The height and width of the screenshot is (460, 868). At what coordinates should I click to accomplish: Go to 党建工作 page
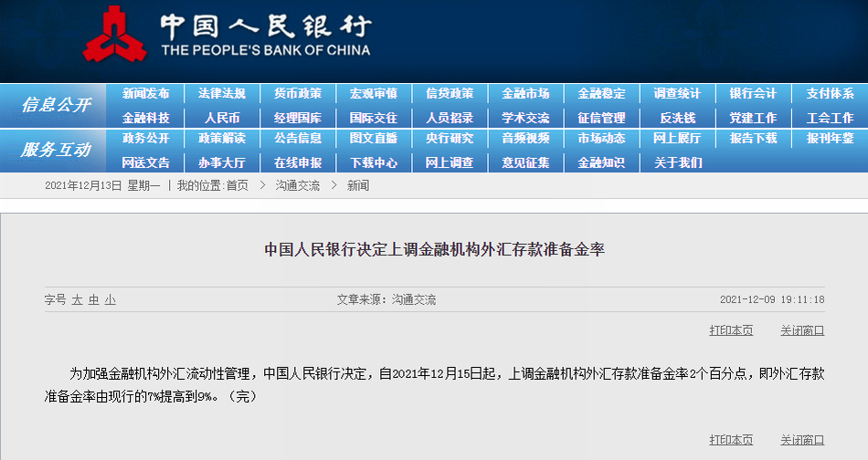point(754,118)
